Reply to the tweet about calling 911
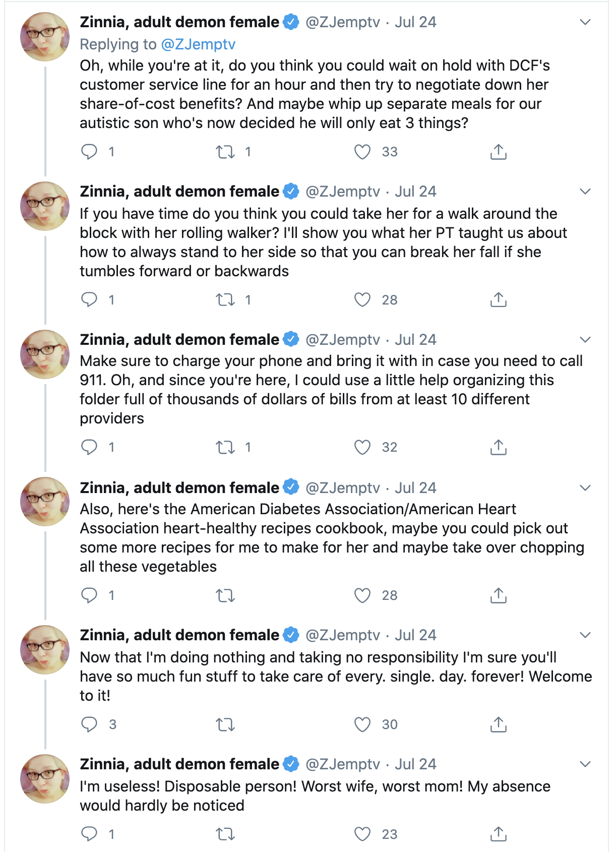 point(89,447)
